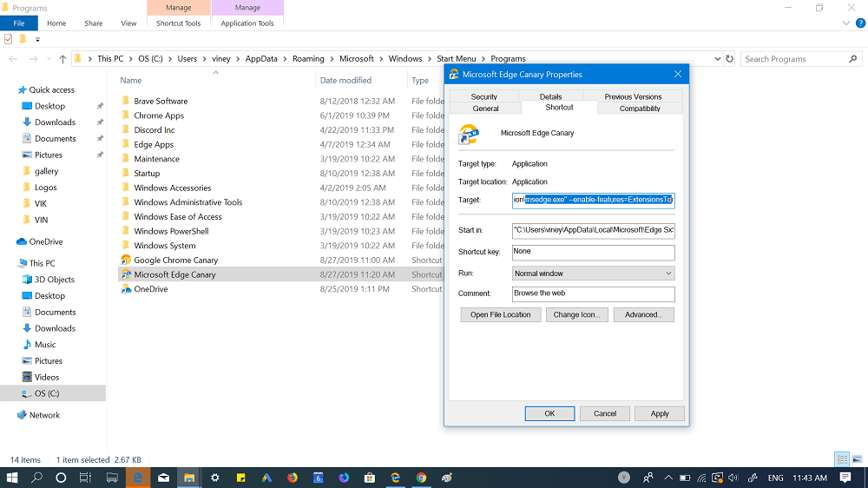Screen dimensions: 868x488
Task: Switch to Previous Versions tab
Action: [x=633, y=96]
